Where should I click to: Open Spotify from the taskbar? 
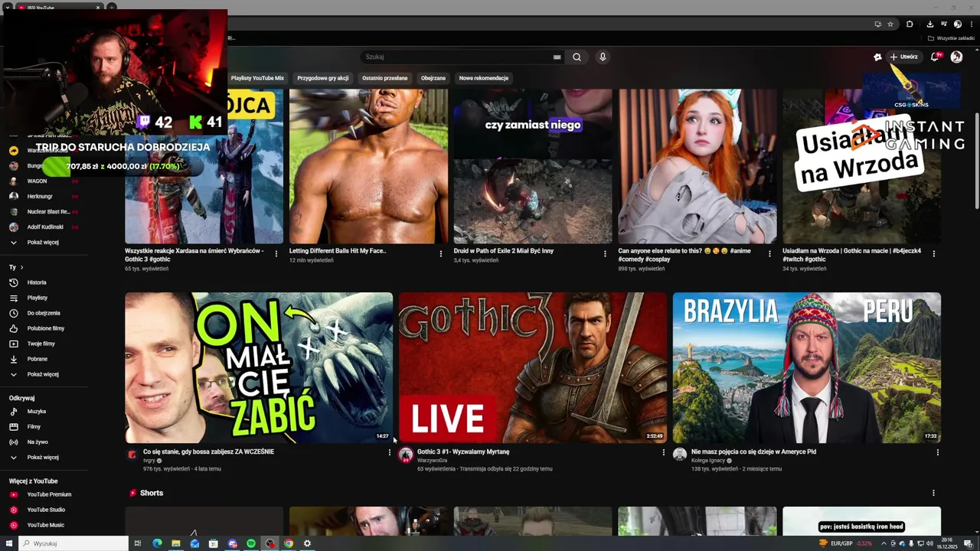click(251, 543)
